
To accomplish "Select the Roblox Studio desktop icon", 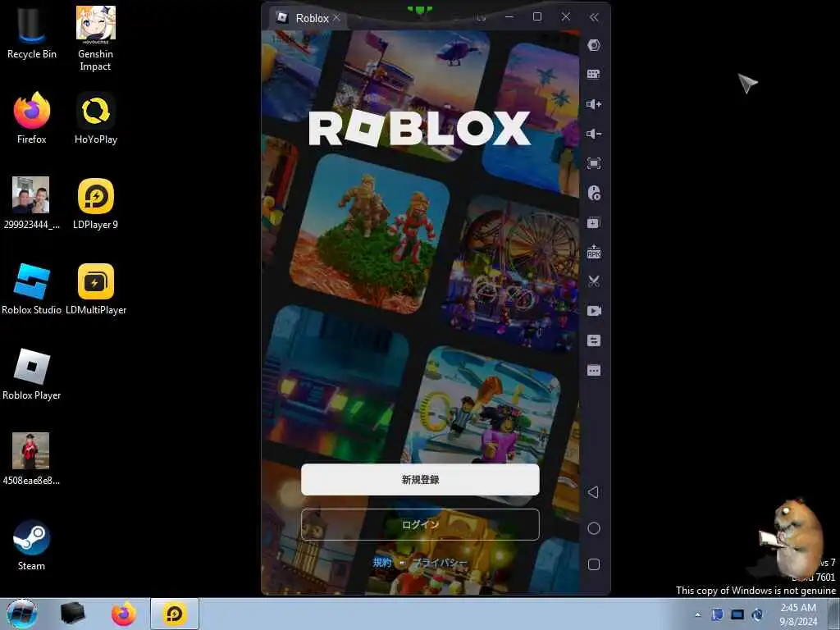I will pos(32,289).
